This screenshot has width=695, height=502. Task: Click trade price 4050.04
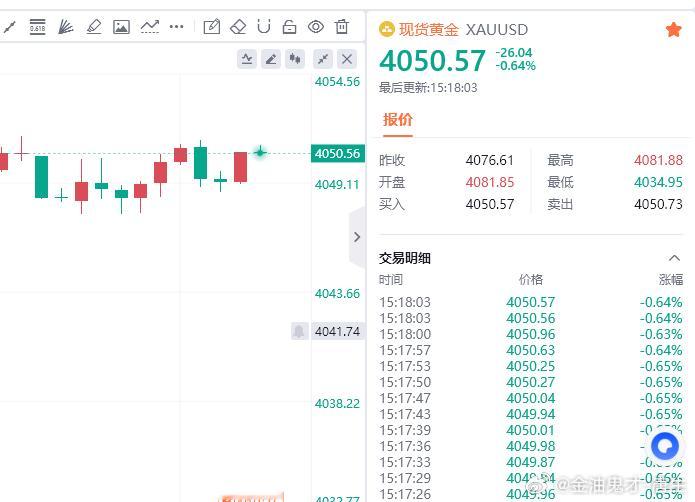point(531,398)
